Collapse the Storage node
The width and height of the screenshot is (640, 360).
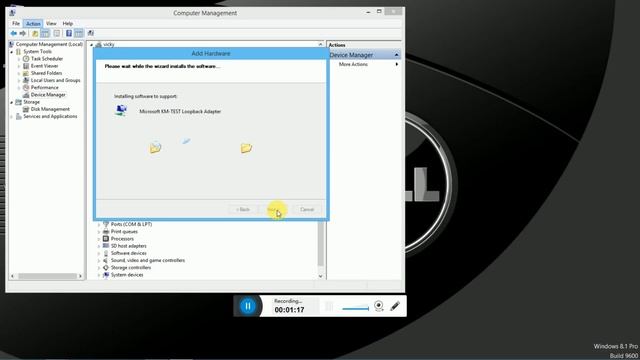click(11, 102)
